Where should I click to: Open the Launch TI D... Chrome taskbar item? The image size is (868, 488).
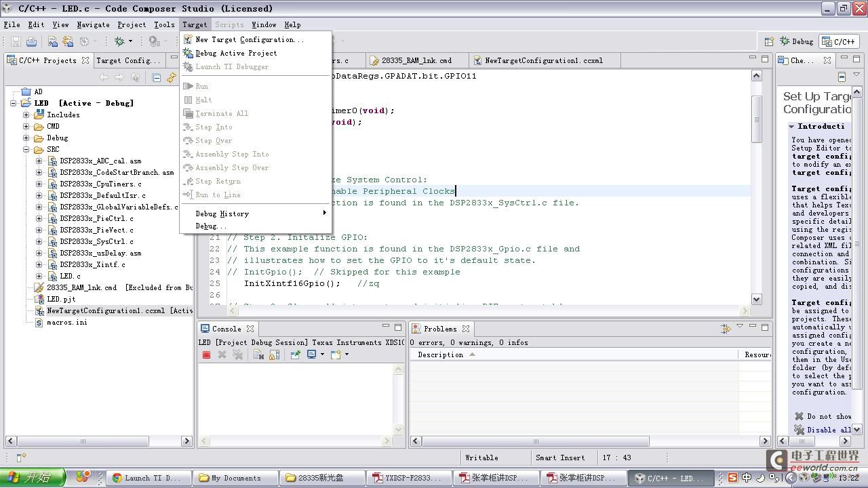[x=149, y=478]
